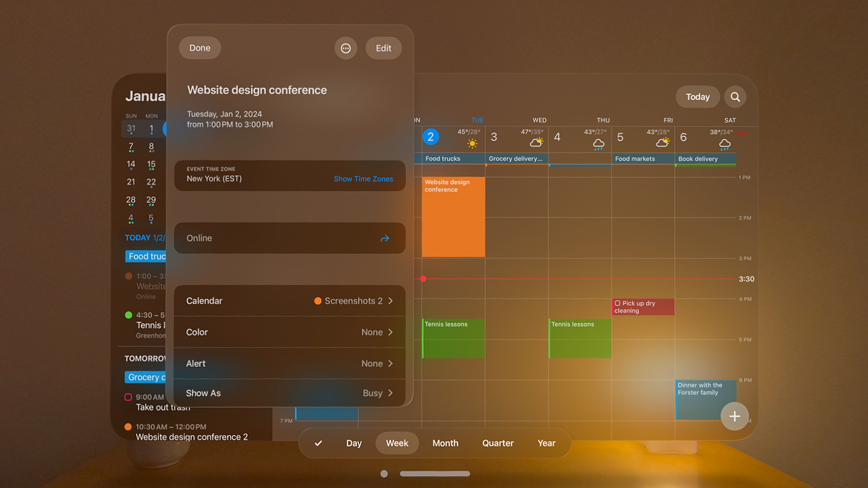Click the add new event plus icon
The width and height of the screenshot is (868, 488).
click(734, 416)
